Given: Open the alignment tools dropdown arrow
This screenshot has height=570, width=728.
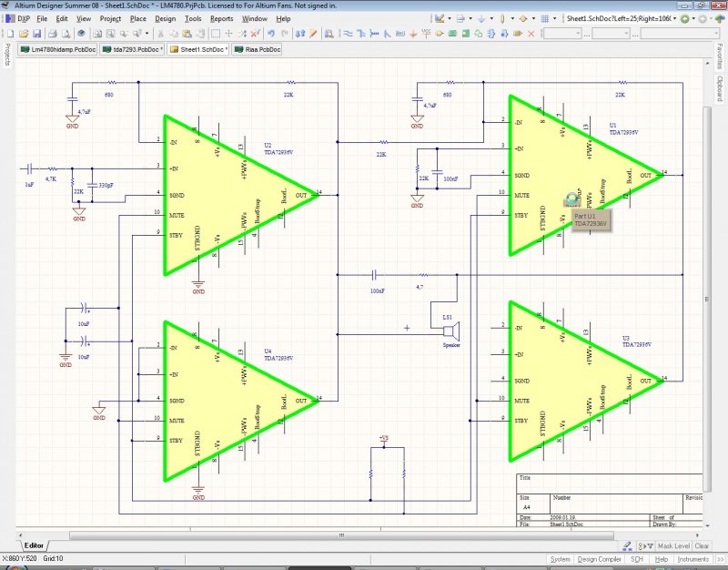Looking at the screenshot, I should click(470, 18).
